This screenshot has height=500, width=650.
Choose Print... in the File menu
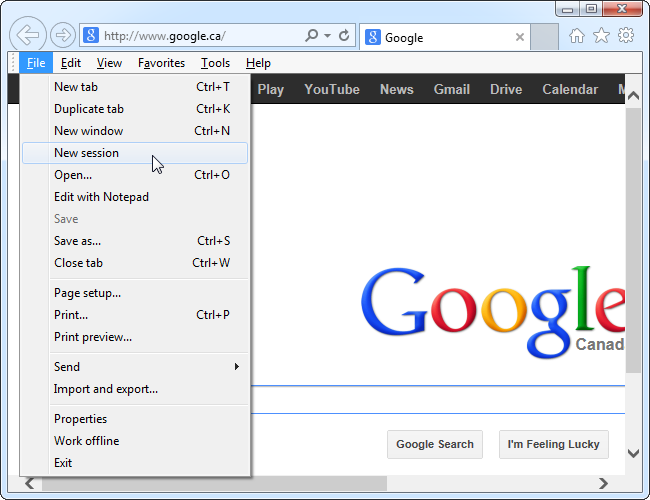[x=135, y=315]
